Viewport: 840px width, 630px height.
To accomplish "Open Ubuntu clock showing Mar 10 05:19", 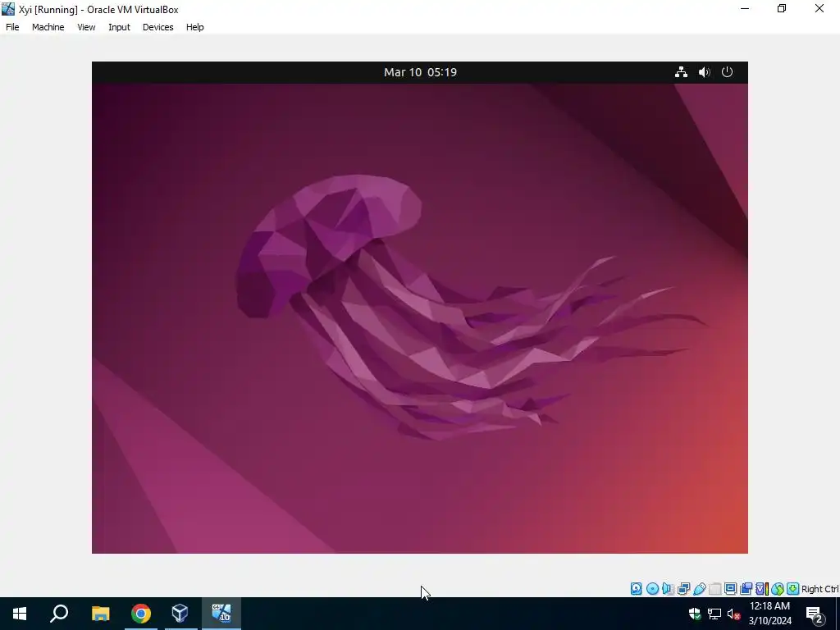I will (420, 72).
